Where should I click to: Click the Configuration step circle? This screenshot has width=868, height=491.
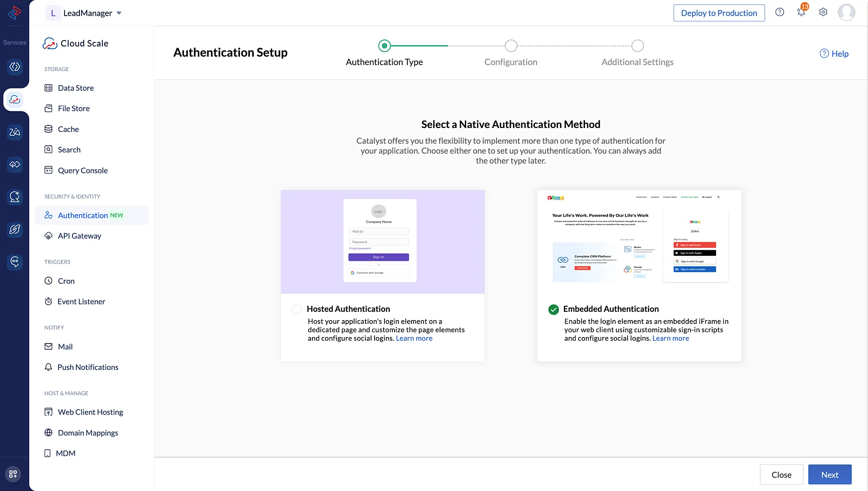point(511,46)
